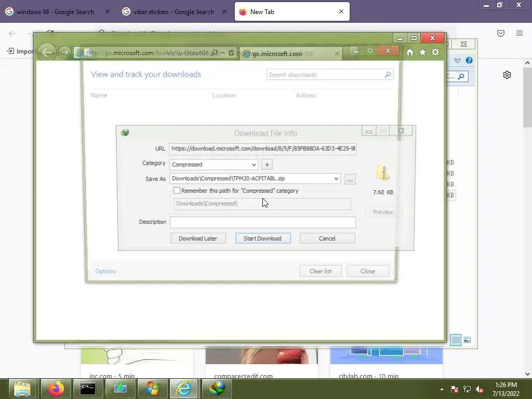Tick Remember this path for Compressed category
This screenshot has height=399, width=532.
coord(177,191)
